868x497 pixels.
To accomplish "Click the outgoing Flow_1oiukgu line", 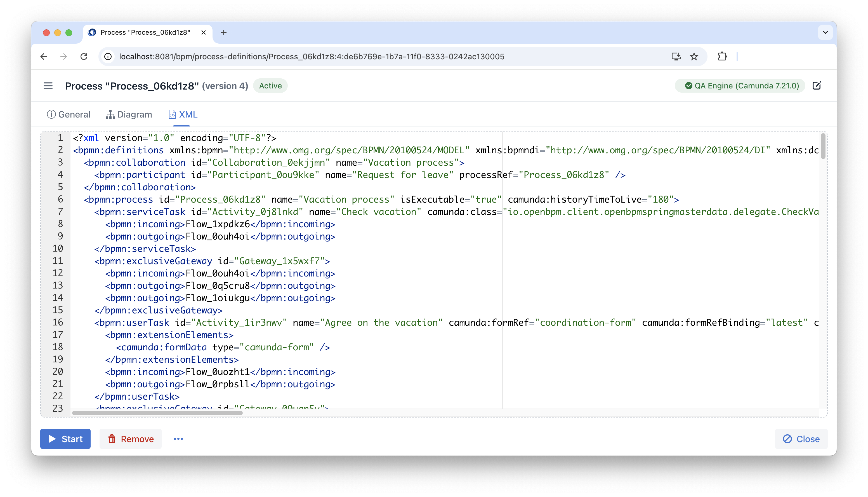I will (220, 298).
